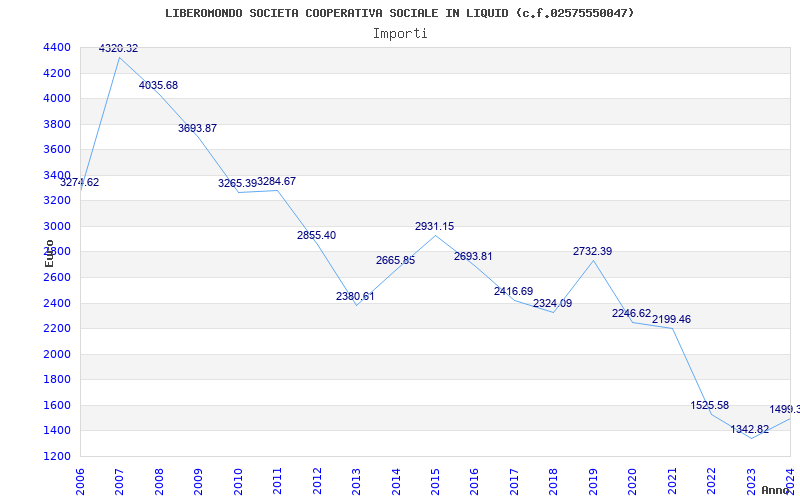Click the data label 3284.67

coord(277,181)
